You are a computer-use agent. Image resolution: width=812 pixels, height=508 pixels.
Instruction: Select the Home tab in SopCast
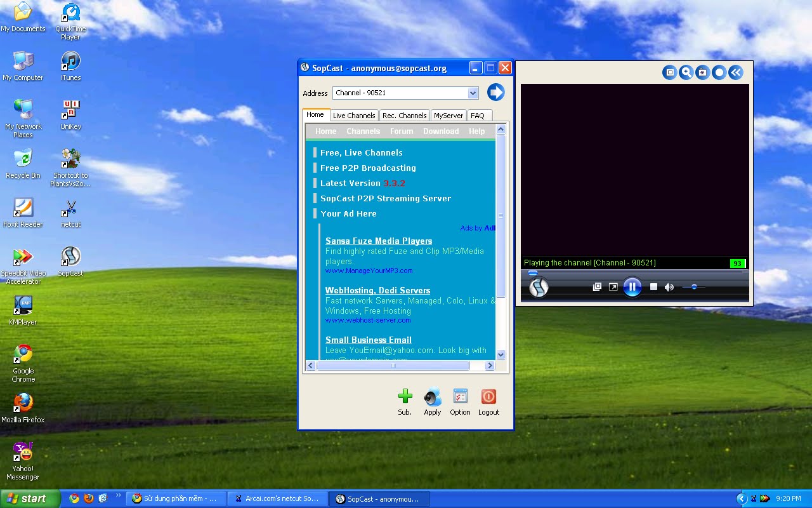(x=315, y=115)
